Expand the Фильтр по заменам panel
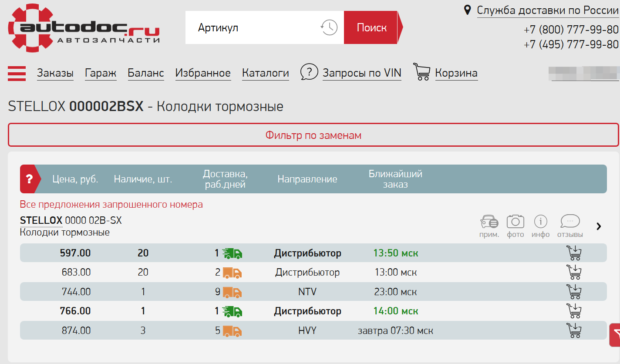 (313, 135)
